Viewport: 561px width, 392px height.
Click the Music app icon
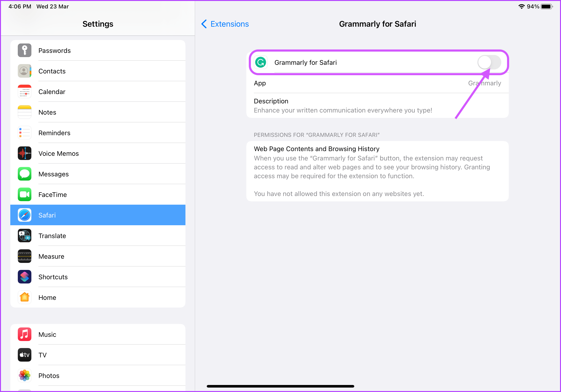[x=24, y=334]
